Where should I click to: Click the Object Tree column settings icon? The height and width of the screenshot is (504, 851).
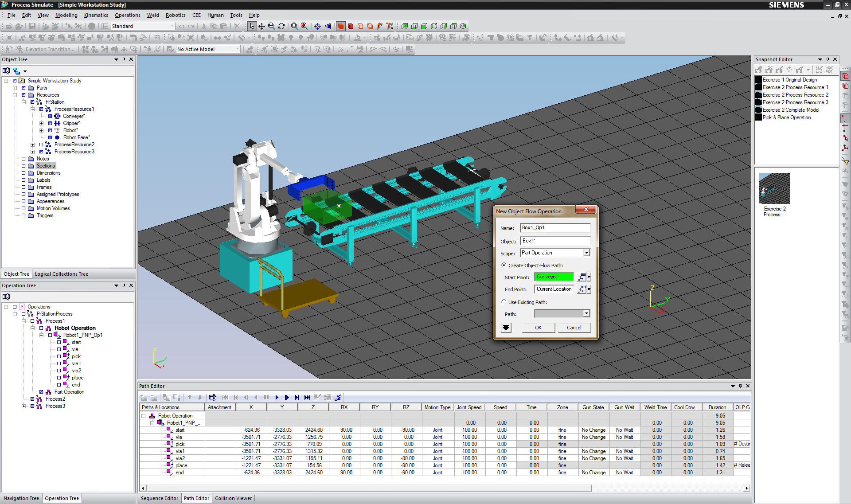click(6, 71)
